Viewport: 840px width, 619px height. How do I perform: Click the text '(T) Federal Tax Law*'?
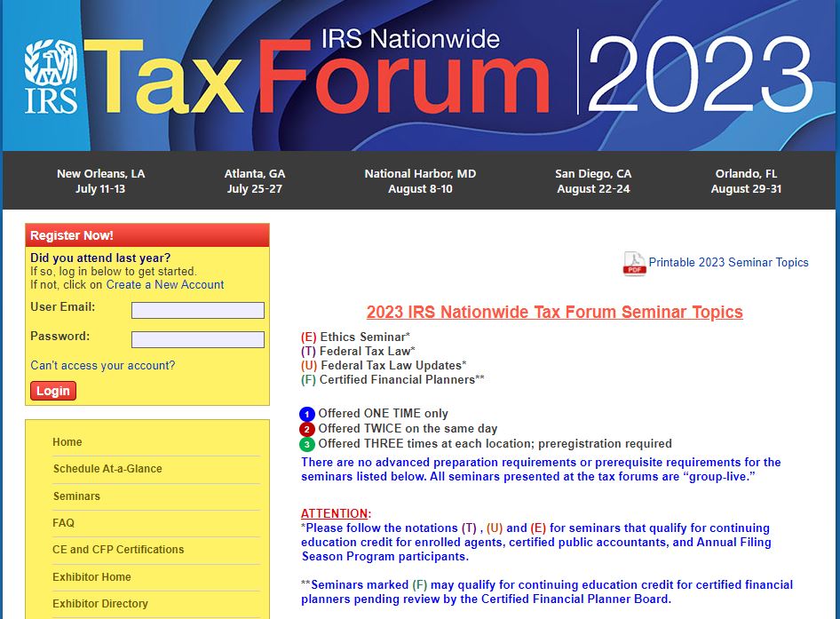[x=358, y=352]
